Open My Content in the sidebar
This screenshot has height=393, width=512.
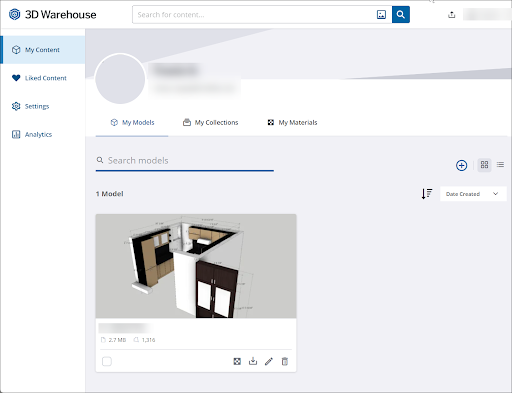43,50
